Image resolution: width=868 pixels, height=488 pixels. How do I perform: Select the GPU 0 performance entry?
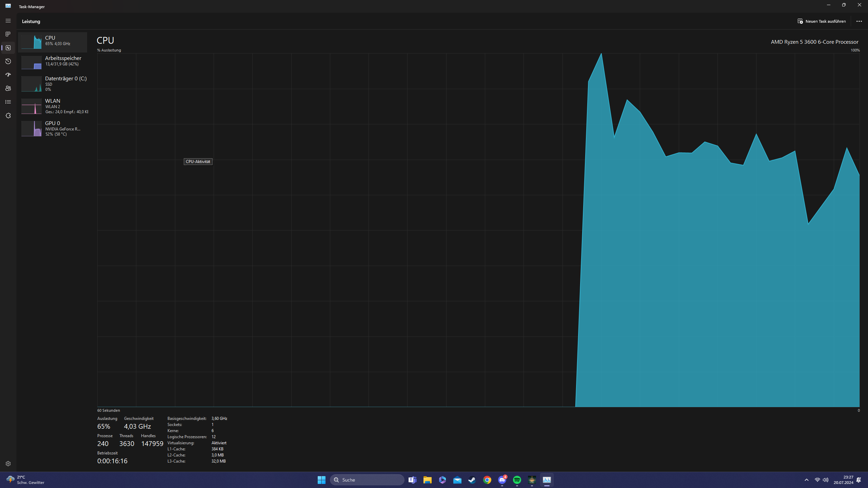pos(53,128)
